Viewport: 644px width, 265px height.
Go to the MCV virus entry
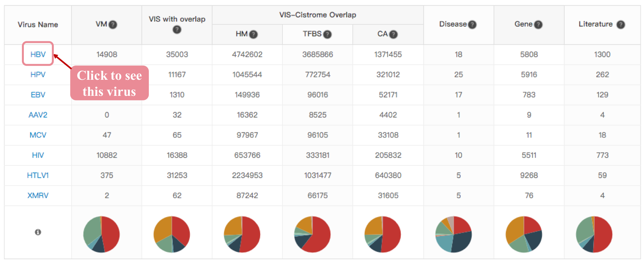38,135
